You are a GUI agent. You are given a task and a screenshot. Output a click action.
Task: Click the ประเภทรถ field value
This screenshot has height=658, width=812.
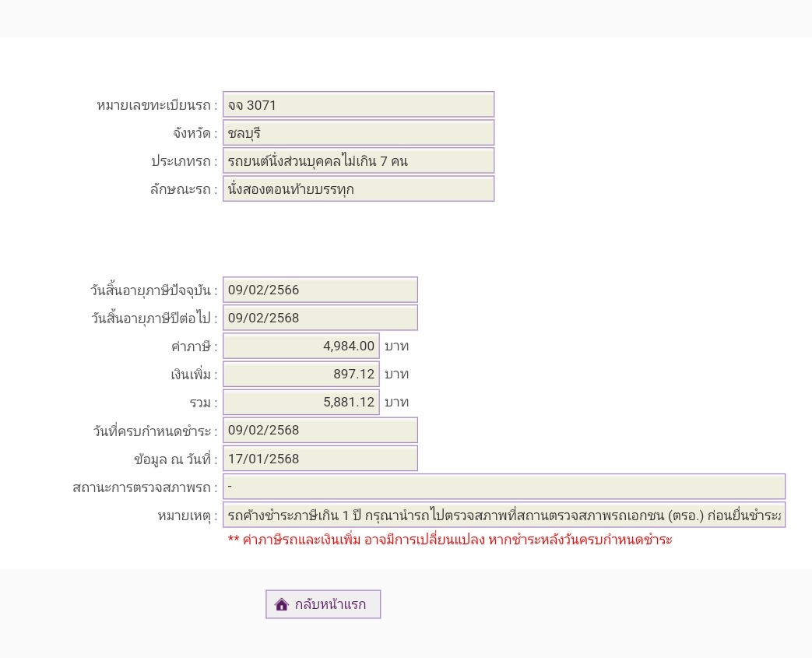click(x=358, y=160)
